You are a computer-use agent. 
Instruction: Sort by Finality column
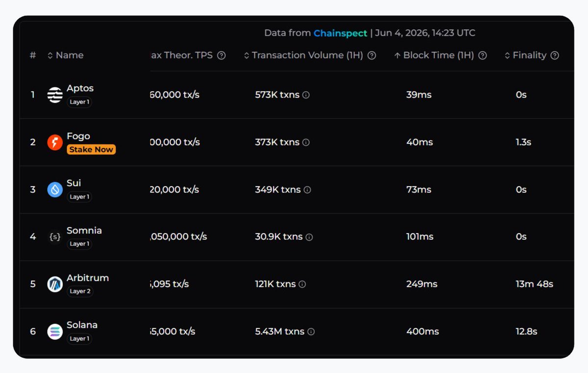point(526,55)
